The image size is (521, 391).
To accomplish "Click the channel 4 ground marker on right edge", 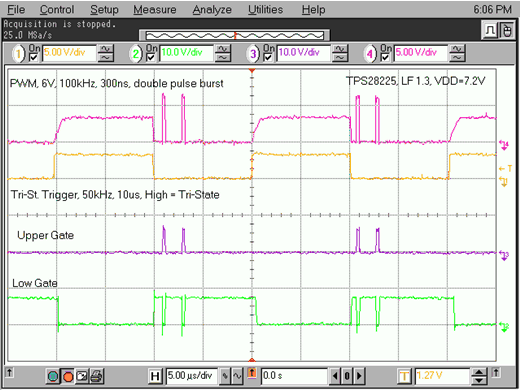I will coord(504,145).
